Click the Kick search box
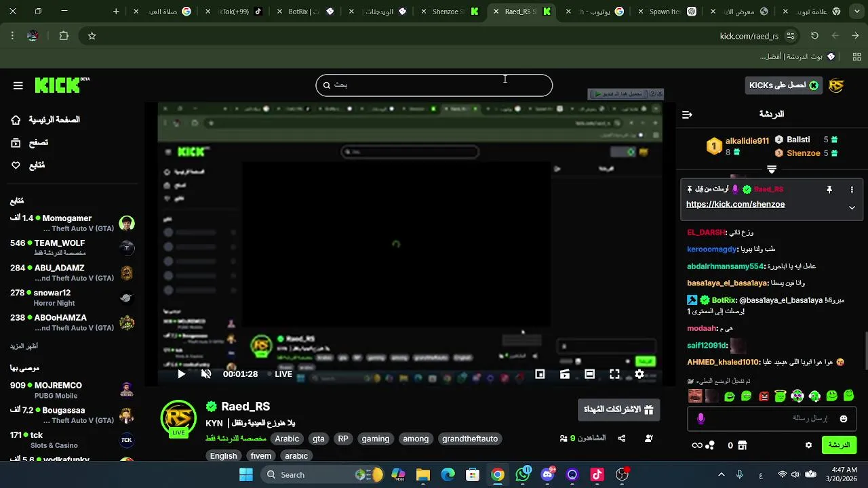 pyautogui.click(x=434, y=85)
